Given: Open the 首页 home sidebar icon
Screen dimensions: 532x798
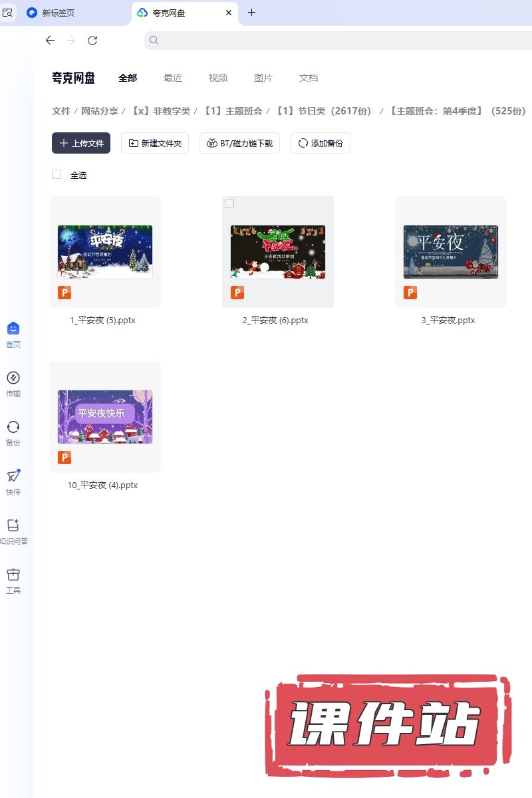Looking at the screenshot, I should pos(13,329).
